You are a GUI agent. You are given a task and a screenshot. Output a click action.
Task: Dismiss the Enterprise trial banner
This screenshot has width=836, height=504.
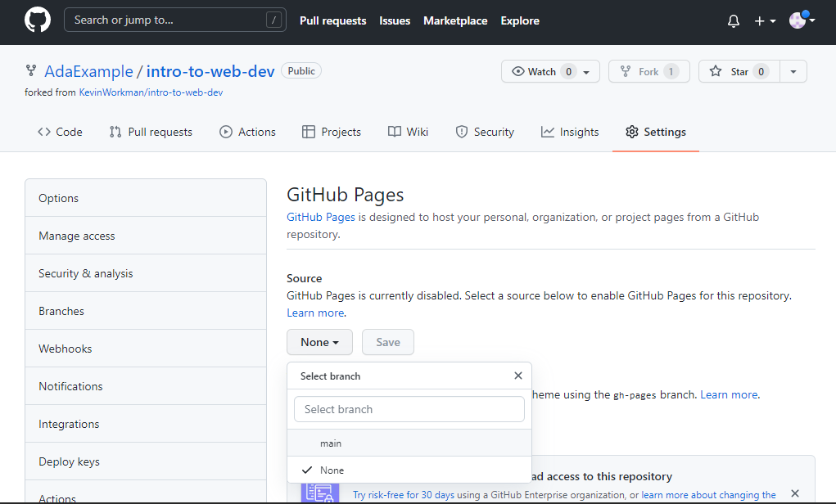tap(795, 493)
